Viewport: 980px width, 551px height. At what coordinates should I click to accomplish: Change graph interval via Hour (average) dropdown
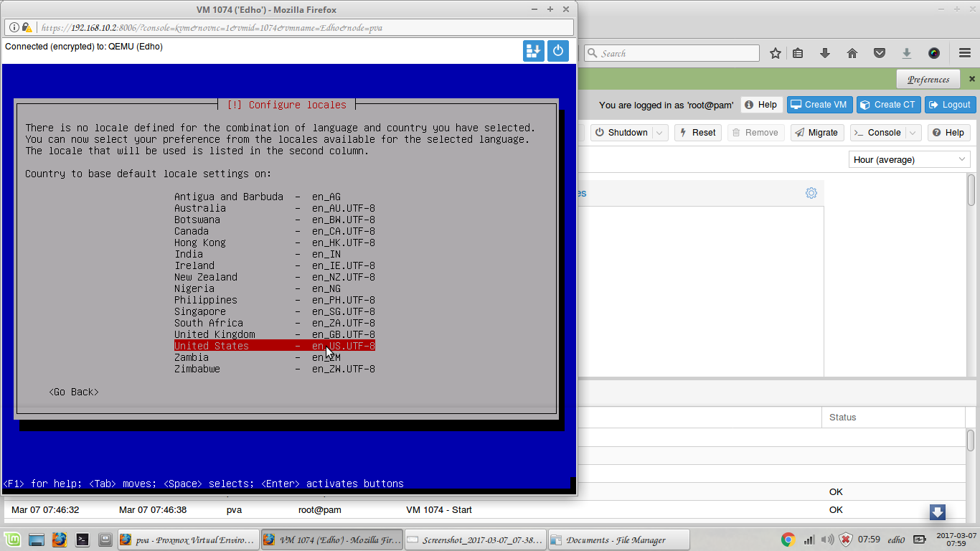pyautogui.click(x=909, y=159)
